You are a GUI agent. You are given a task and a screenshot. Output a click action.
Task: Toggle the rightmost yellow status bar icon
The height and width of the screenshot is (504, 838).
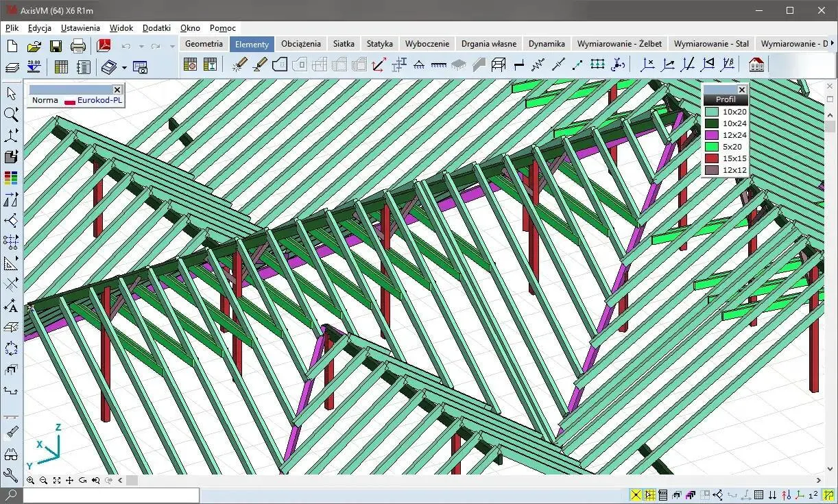pos(828,495)
